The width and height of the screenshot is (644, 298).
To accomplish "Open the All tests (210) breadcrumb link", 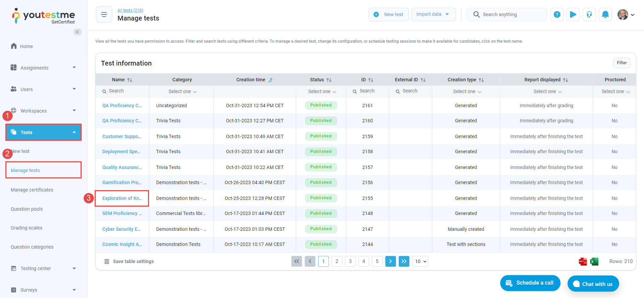I will pyautogui.click(x=130, y=10).
